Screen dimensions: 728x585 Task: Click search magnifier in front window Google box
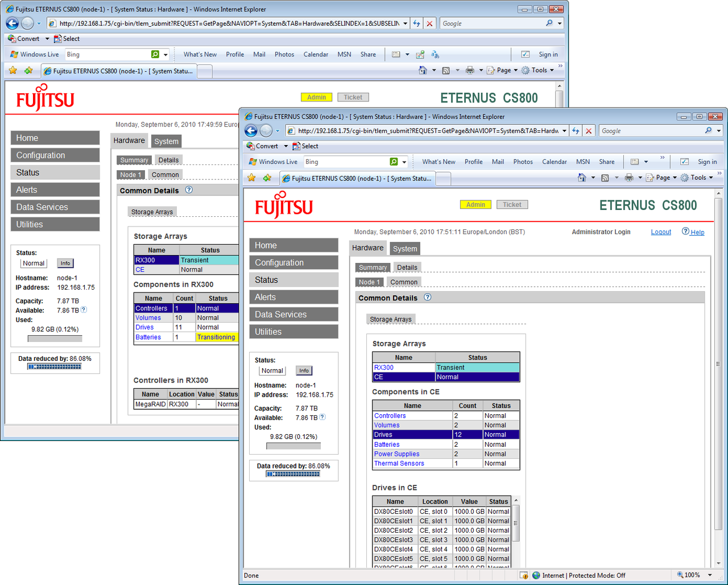click(x=708, y=130)
